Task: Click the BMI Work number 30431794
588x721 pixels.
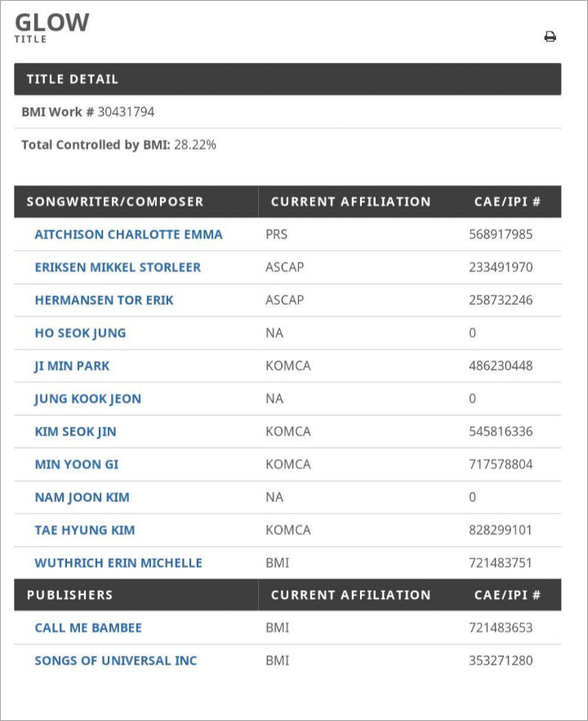Action: tap(126, 112)
